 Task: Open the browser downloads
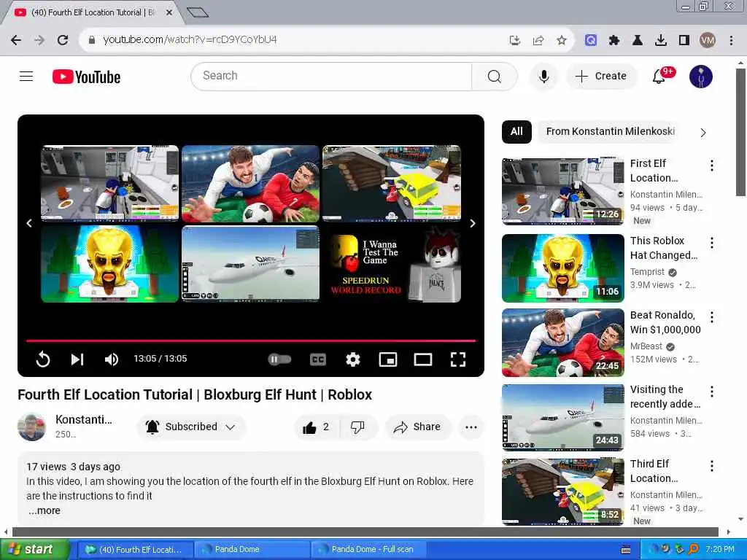(x=661, y=41)
